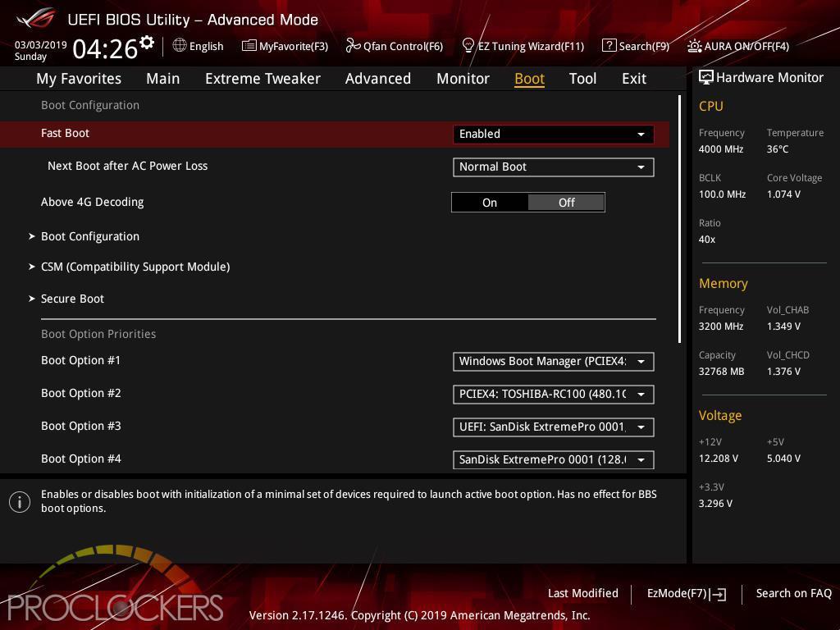Click the Ratio 40x value
The height and width of the screenshot is (630, 840).
click(x=706, y=240)
